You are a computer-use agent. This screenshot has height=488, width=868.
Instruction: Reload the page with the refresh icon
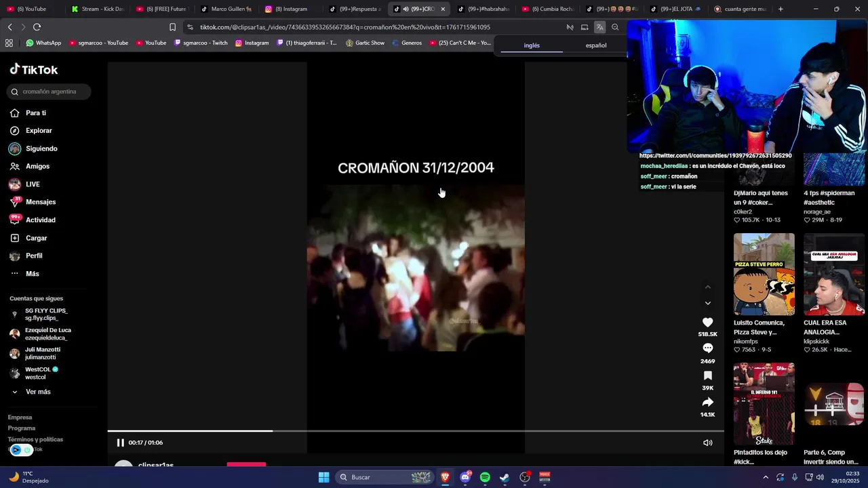coord(37,27)
